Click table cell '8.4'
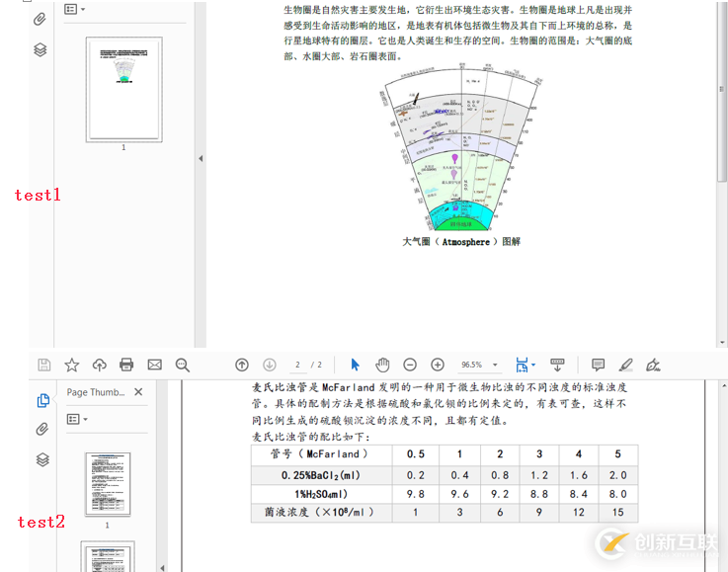The width and height of the screenshot is (728, 572). coord(579,494)
